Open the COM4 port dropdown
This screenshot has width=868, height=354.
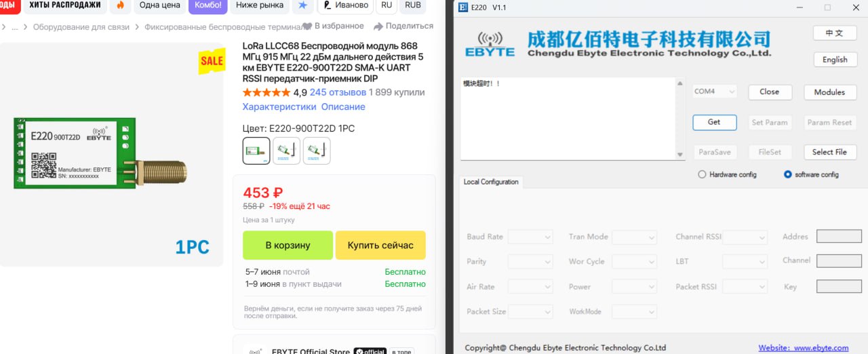tap(715, 91)
